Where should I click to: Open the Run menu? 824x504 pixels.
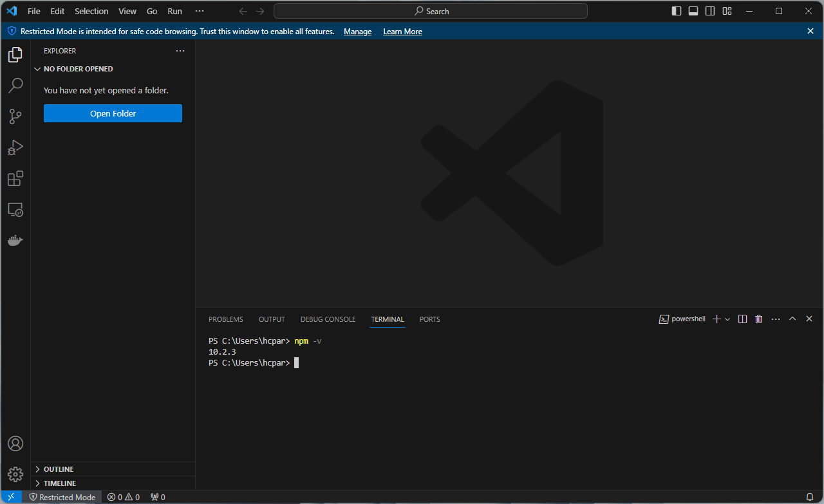click(x=174, y=11)
